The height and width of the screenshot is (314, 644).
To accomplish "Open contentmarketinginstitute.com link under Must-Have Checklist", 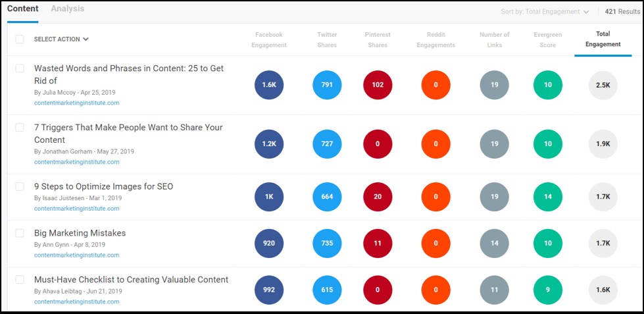I will click(x=77, y=301).
